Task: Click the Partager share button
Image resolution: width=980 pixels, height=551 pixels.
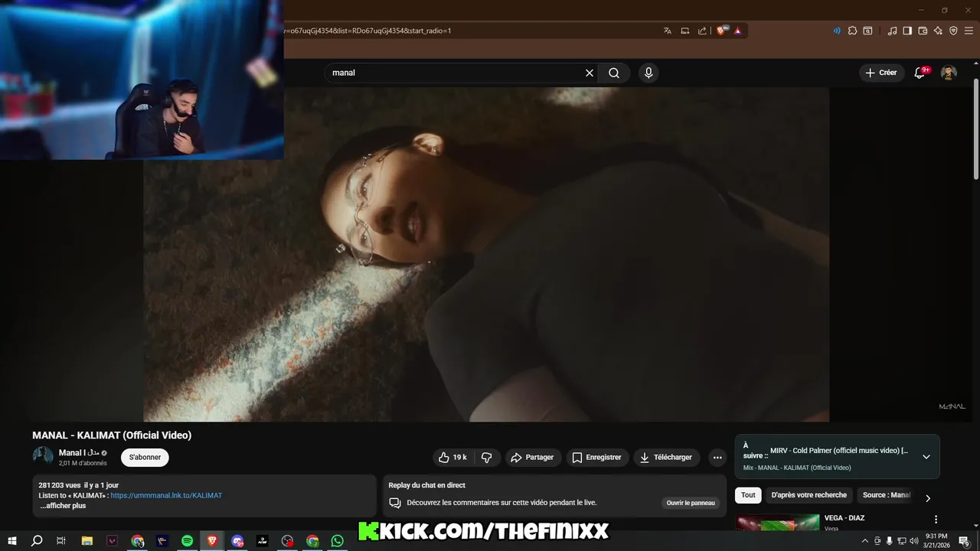Action: tap(532, 458)
